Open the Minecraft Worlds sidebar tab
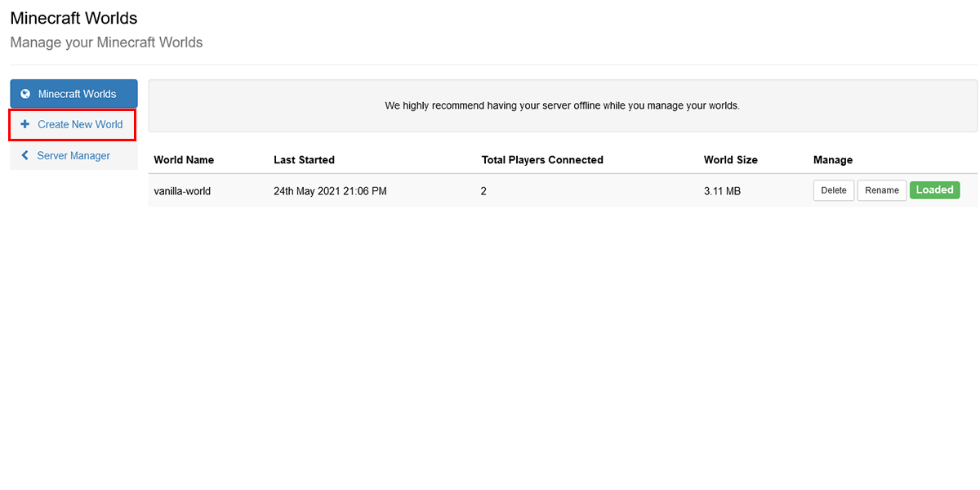The image size is (980, 490). [73, 94]
